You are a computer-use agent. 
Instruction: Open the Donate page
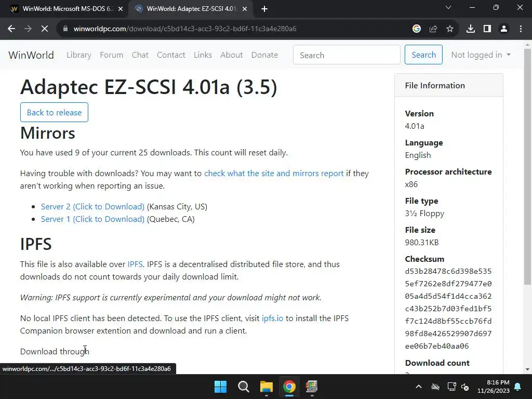[264, 55]
